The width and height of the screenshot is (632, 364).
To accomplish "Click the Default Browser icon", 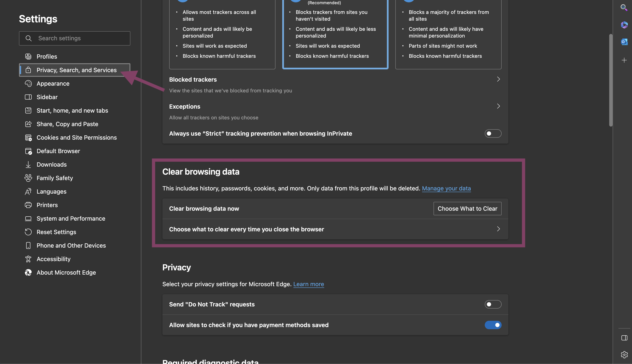I will pos(28,151).
